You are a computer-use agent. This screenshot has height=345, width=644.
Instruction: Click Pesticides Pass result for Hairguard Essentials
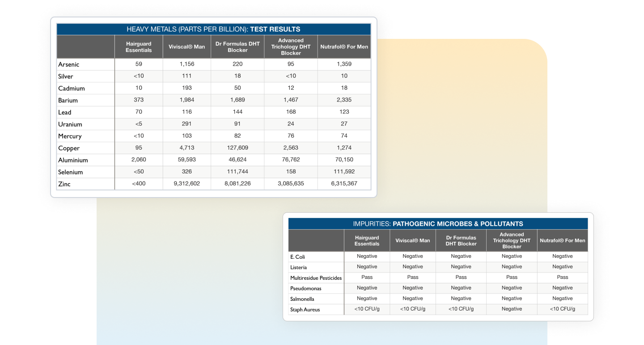(x=367, y=277)
